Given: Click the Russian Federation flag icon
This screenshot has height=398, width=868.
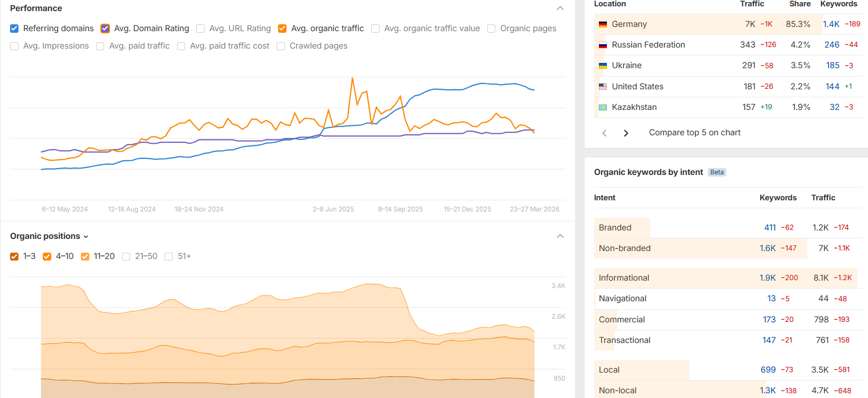Looking at the screenshot, I should point(603,45).
